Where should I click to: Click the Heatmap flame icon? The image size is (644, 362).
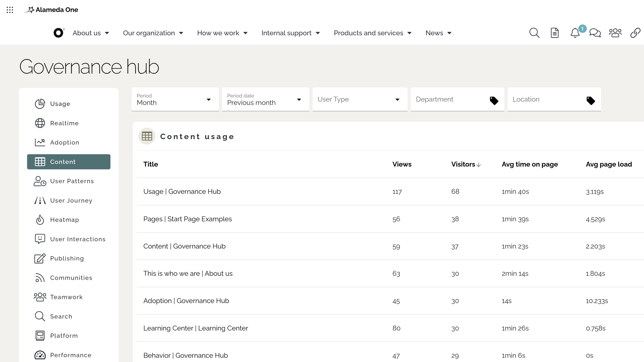(40, 220)
